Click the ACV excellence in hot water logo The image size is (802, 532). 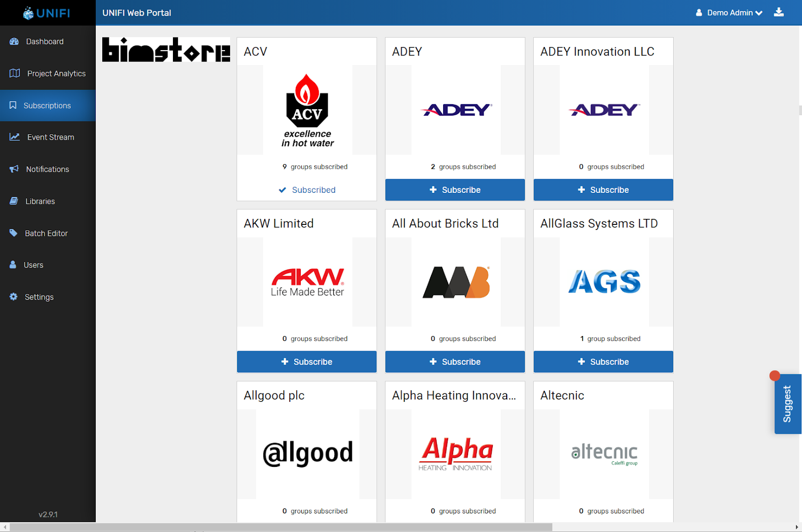(x=307, y=110)
